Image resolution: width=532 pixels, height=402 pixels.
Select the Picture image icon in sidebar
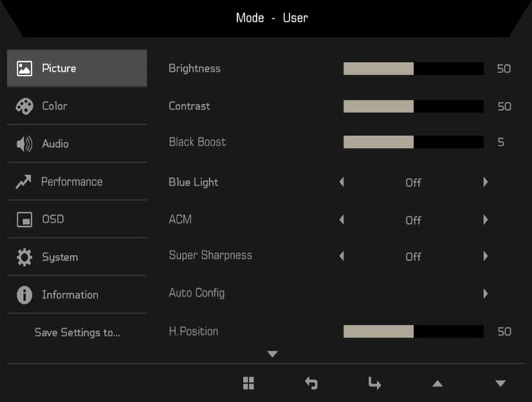click(24, 69)
